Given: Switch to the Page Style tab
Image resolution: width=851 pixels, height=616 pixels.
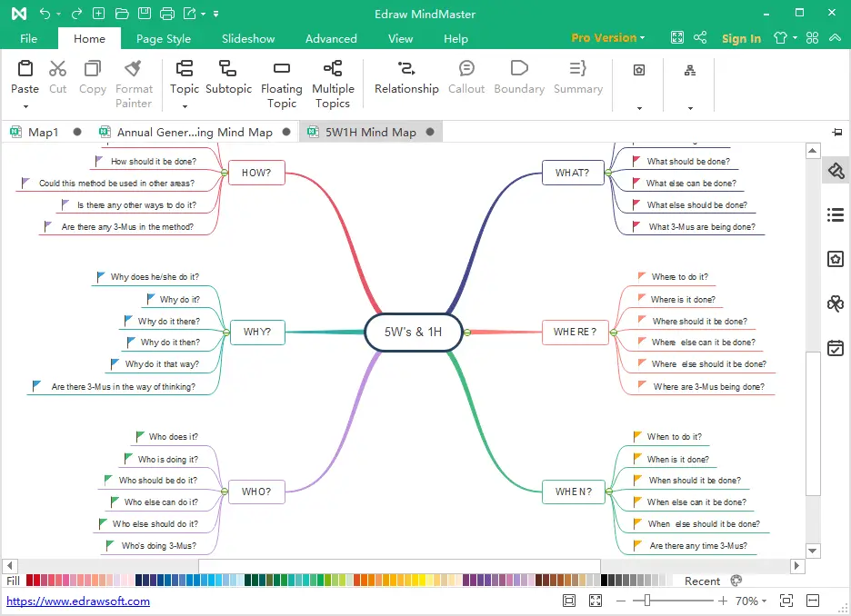Looking at the screenshot, I should pyautogui.click(x=163, y=38).
